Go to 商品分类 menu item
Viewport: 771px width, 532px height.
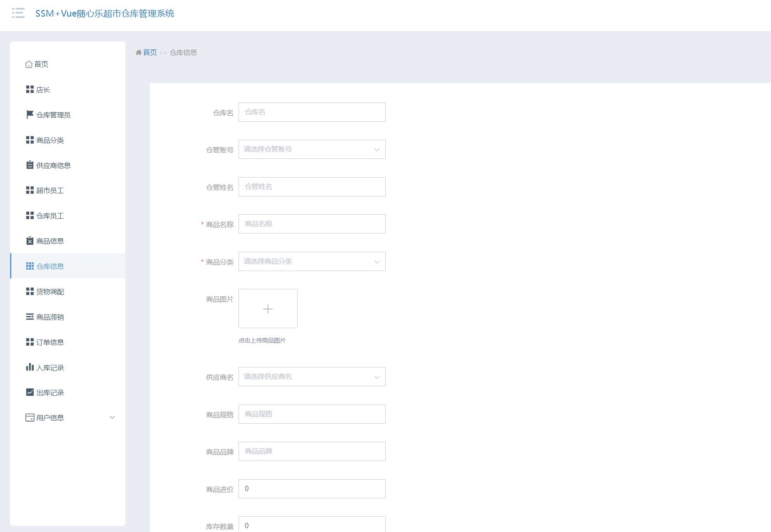pos(50,140)
